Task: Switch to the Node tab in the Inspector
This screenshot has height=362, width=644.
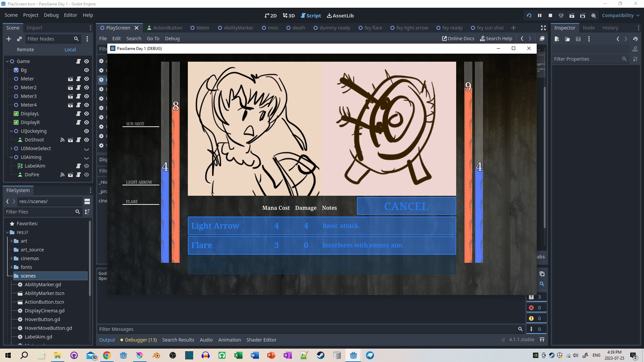Action: tap(589, 28)
